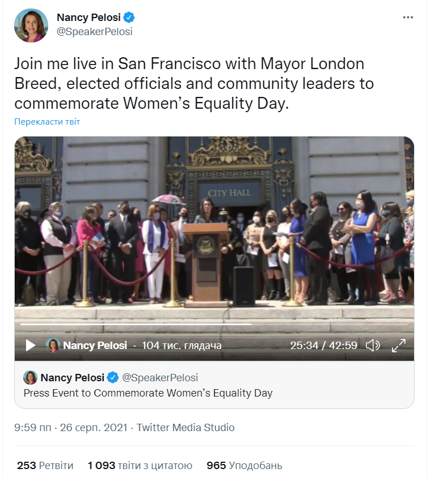This screenshot has width=448, height=477.
Task: Click the verified badge in the quoted card
Action: coord(113,377)
